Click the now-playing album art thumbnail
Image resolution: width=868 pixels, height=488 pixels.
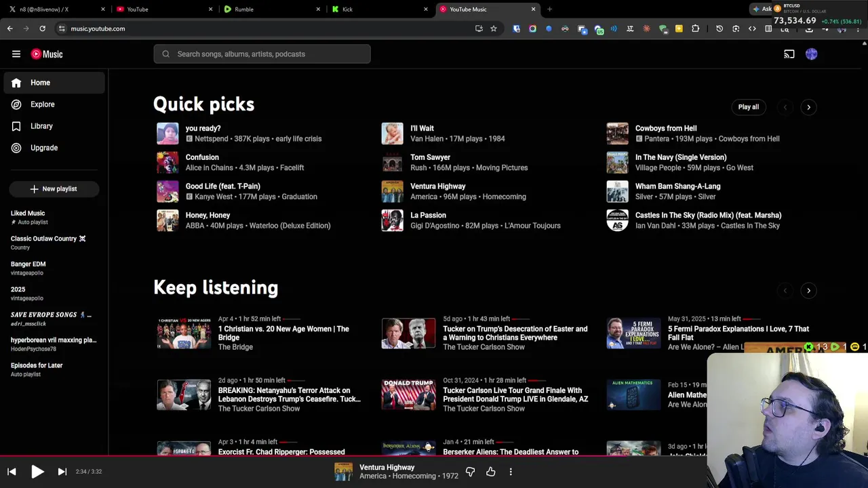click(x=344, y=472)
